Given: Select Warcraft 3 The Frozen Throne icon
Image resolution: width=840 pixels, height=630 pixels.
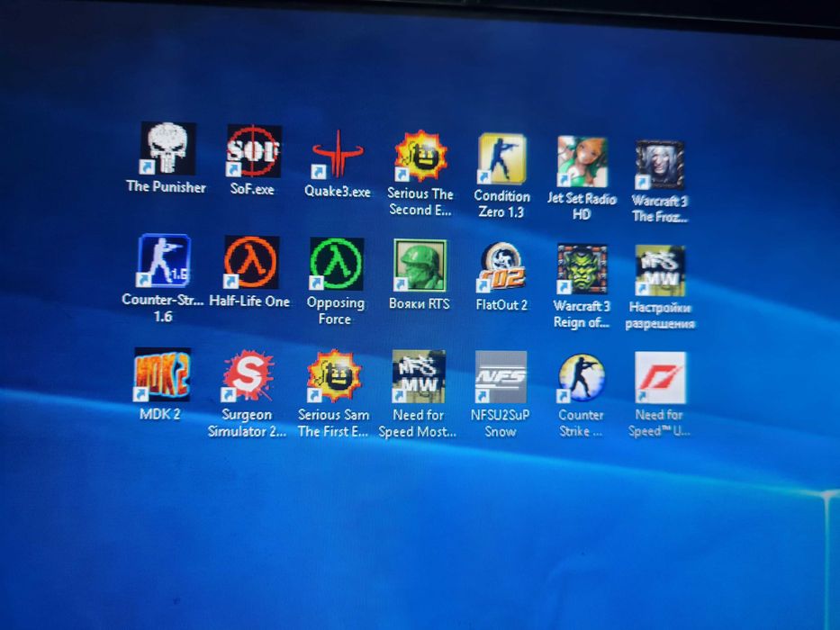Looking at the screenshot, I should pyautogui.click(x=659, y=165).
